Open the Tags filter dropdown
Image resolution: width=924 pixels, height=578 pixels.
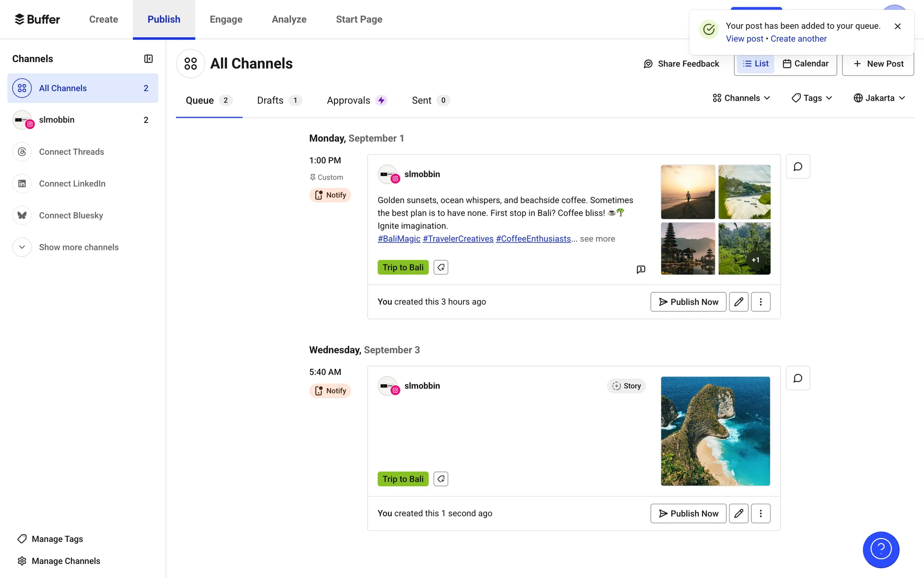tap(812, 98)
